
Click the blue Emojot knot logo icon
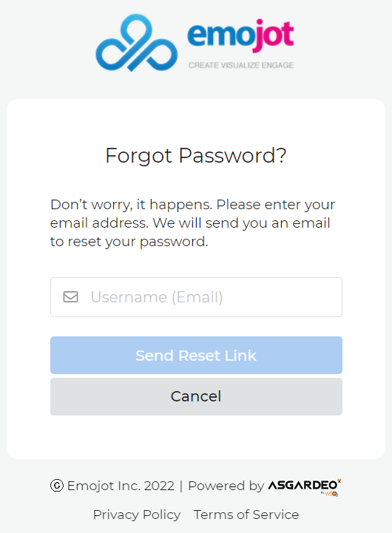tap(136, 42)
